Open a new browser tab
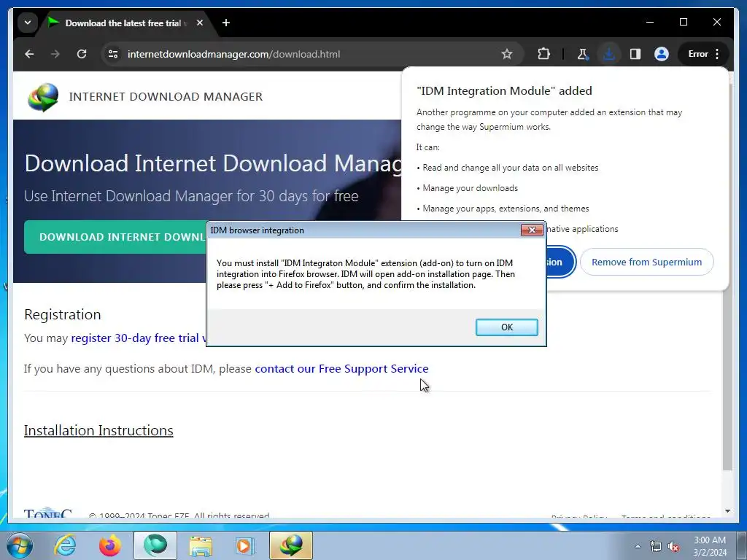The height and width of the screenshot is (560, 747). point(226,23)
